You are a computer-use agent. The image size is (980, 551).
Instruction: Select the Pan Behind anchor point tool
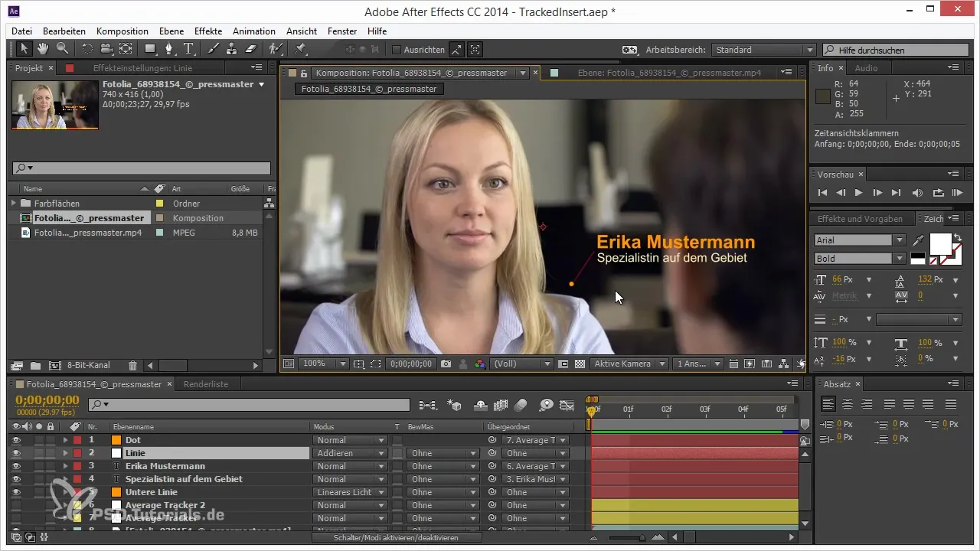coord(125,49)
